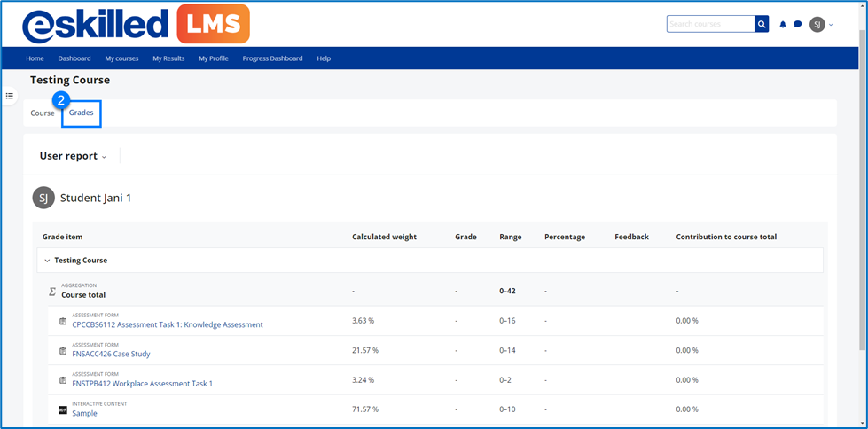
Task: Click the 0–14 range value
Action: click(508, 350)
